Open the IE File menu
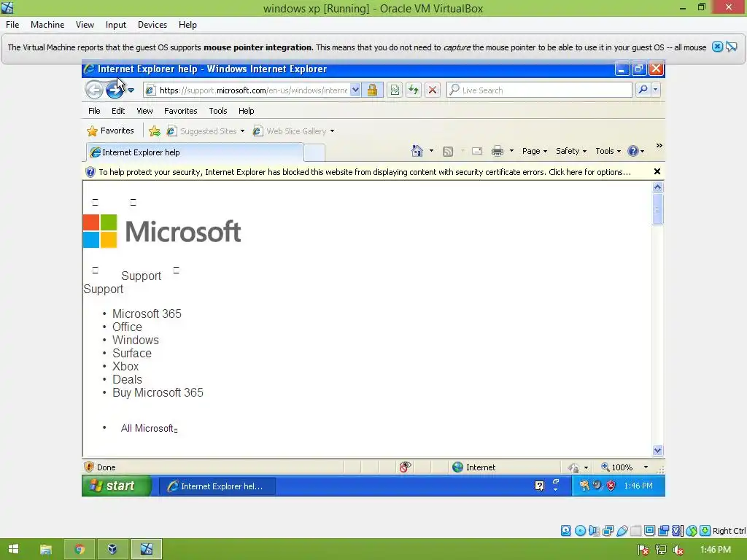This screenshot has height=560, width=747. [x=94, y=111]
